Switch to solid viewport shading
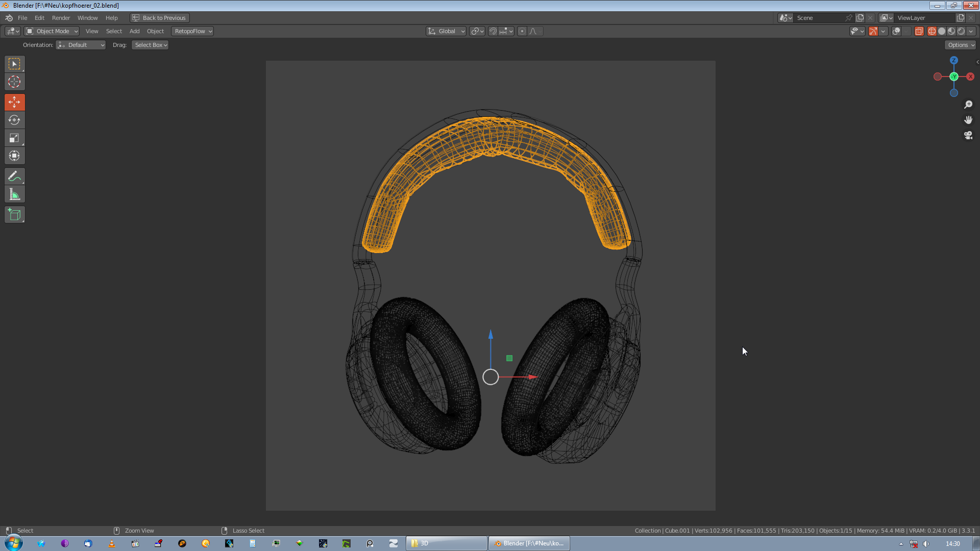The width and height of the screenshot is (980, 551). 942,31
